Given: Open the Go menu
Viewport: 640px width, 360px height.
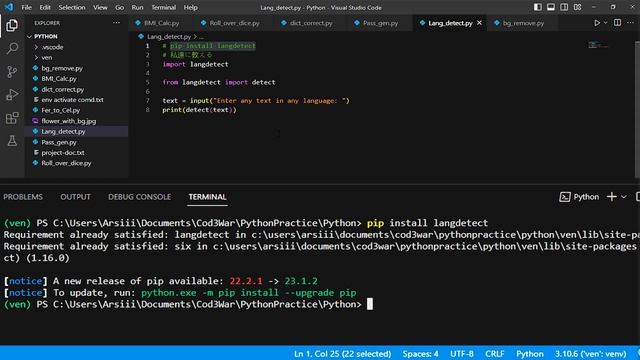Looking at the screenshot, I should click(x=119, y=7).
